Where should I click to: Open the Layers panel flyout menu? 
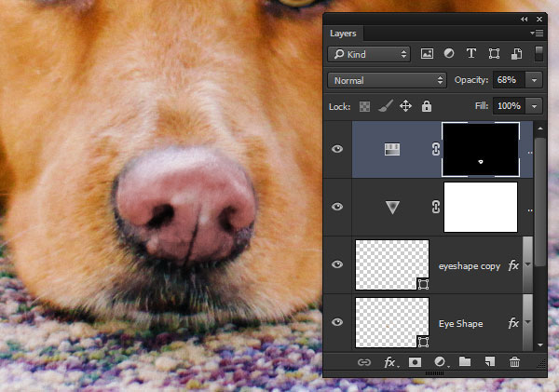click(x=537, y=34)
